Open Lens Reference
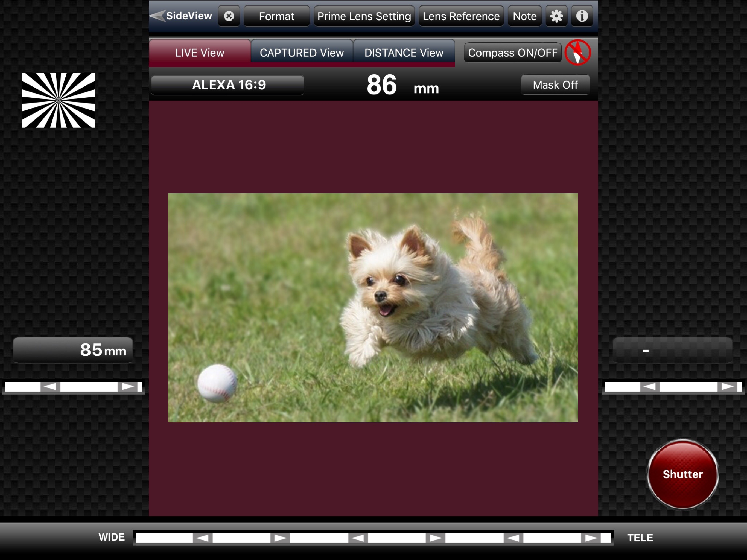This screenshot has width=747, height=560. pos(461,16)
